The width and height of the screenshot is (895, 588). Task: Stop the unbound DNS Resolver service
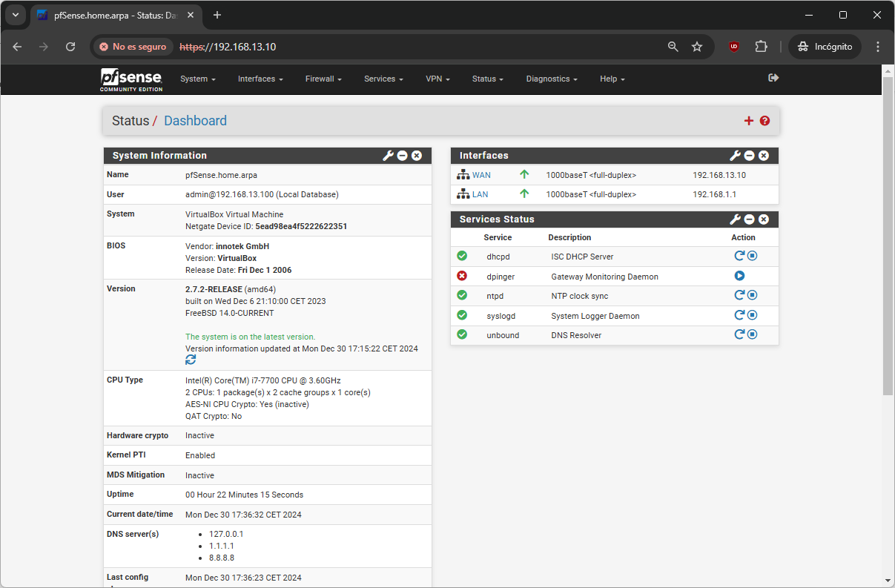pos(752,334)
